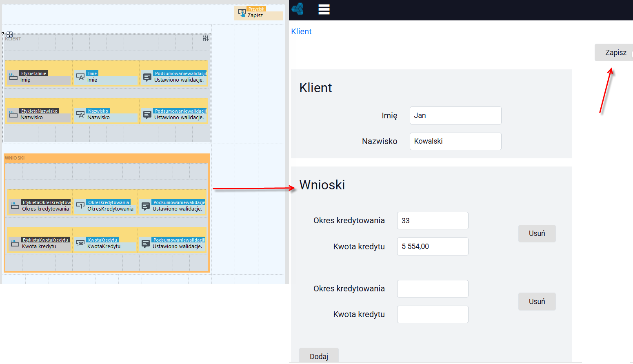Select the validation summary icon in the Nazwisko row

(147, 114)
